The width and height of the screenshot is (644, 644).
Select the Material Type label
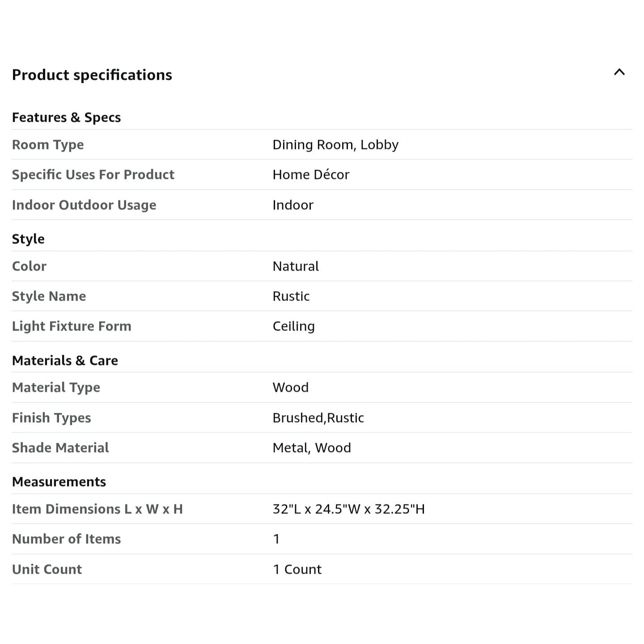56,387
